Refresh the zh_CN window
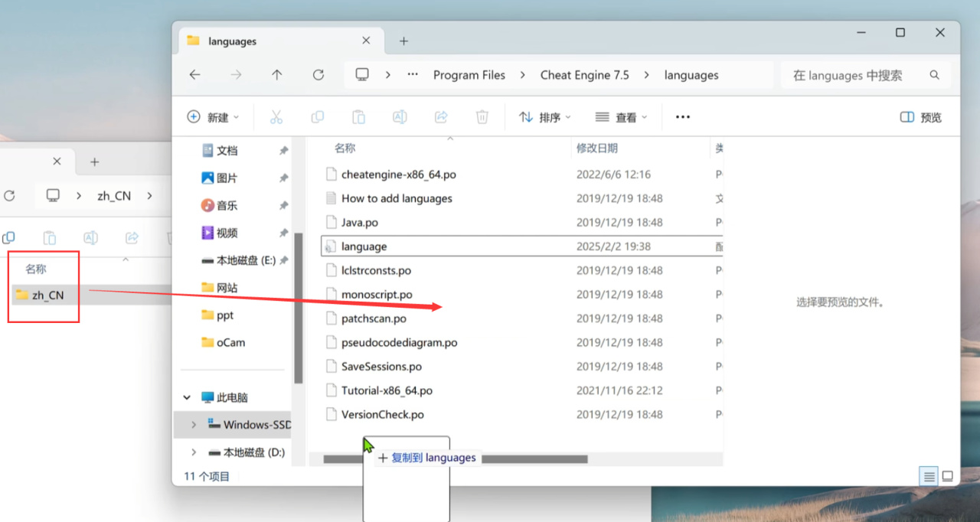 click(x=9, y=196)
